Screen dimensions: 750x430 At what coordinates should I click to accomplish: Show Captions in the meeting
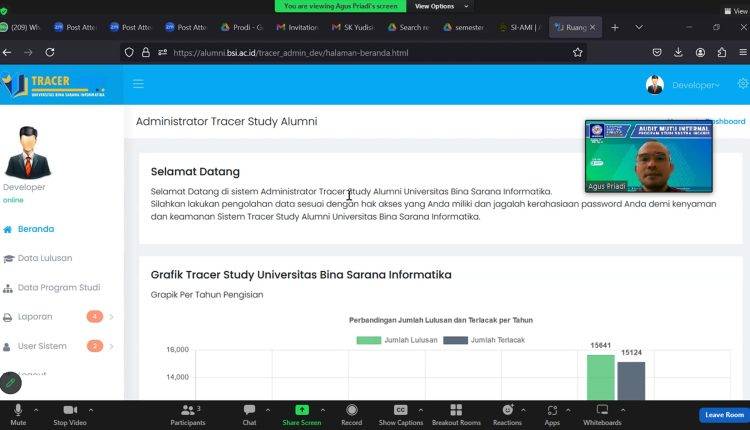pos(401,415)
